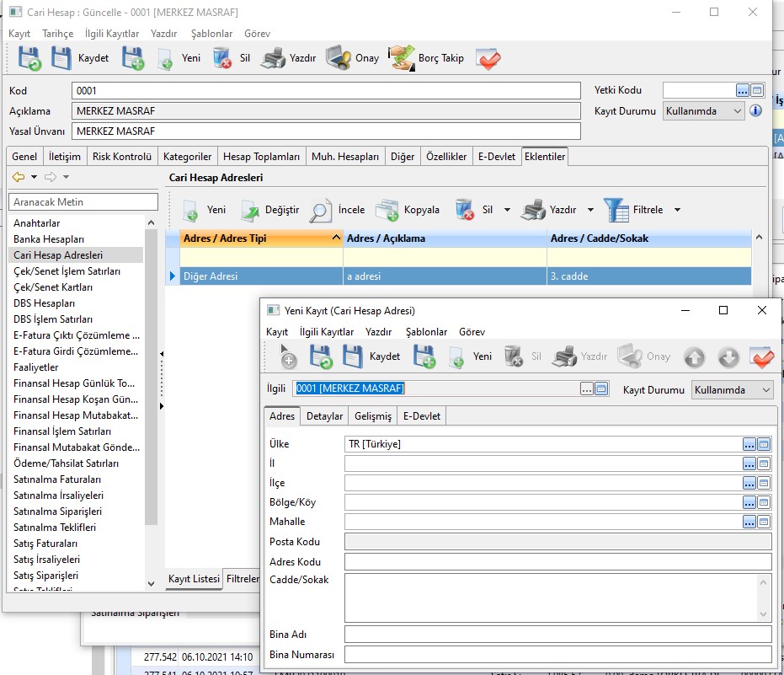The height and width of the screenshot is (675, 784).
Task: Click the Değiştir edit icon
Action: (x=251, y=210)
